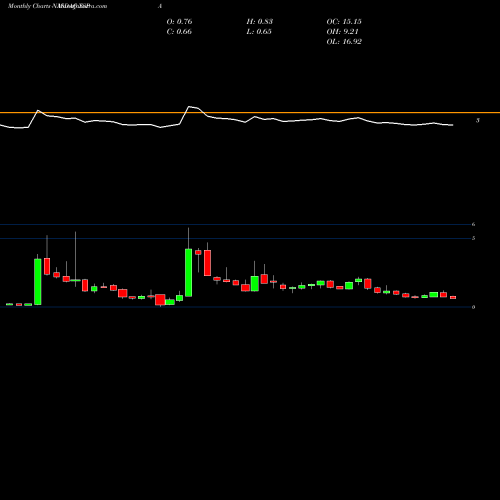Click the 'L: 0.65' low value
The image size is (500, 500).
tap(259, 32)
